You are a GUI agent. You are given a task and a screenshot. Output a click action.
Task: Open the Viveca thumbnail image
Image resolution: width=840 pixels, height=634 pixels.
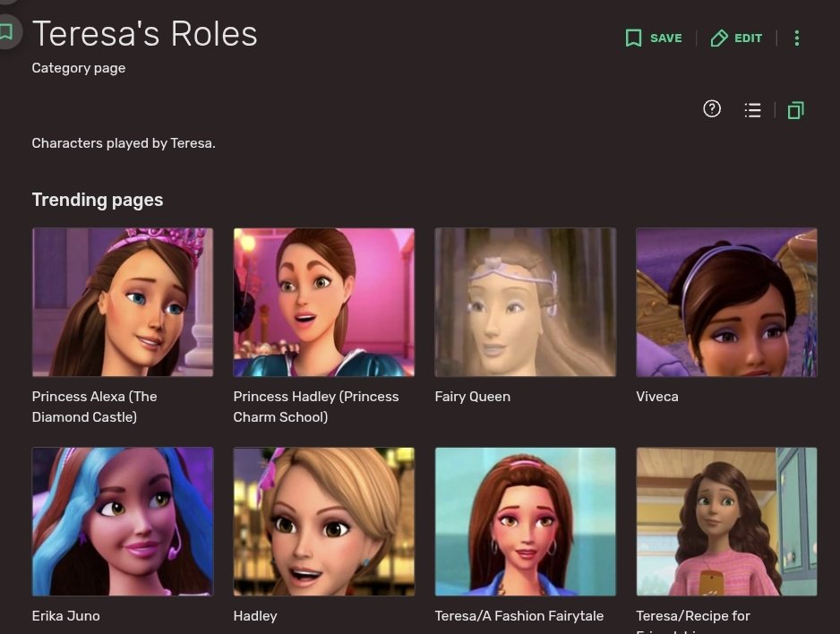[726, 302]
